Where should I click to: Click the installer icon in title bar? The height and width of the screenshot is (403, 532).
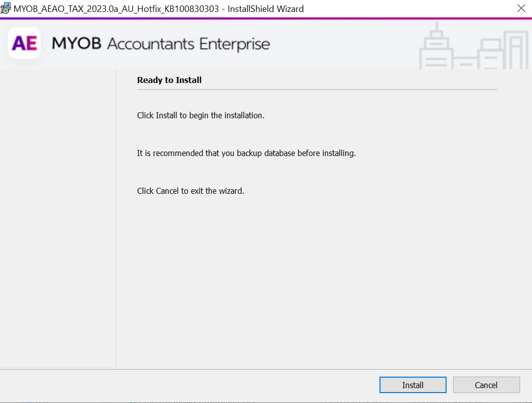tap(6, 8)
